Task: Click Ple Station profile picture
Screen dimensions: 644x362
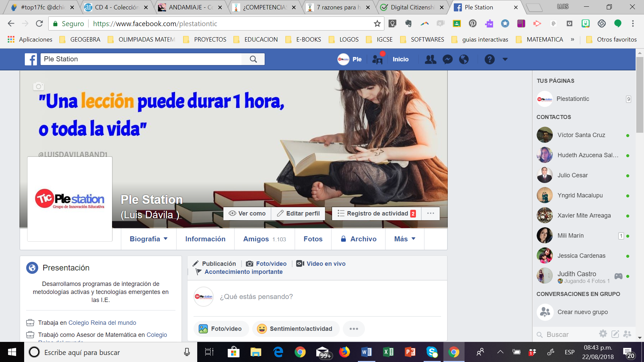Action: coord(70,199)
